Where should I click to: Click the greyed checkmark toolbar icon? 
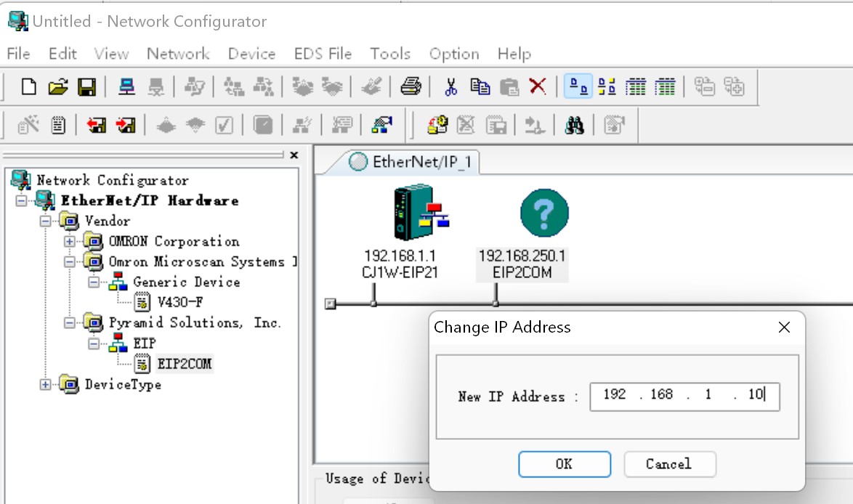coord(224,126)
